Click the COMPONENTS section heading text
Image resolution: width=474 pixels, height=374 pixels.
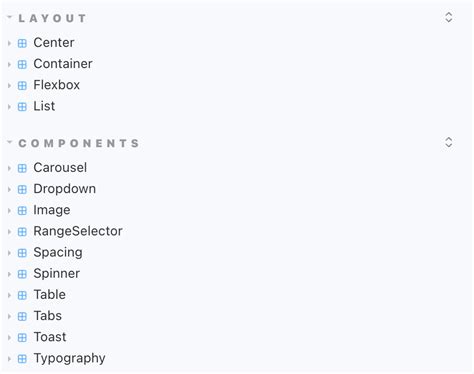point(79,143)
